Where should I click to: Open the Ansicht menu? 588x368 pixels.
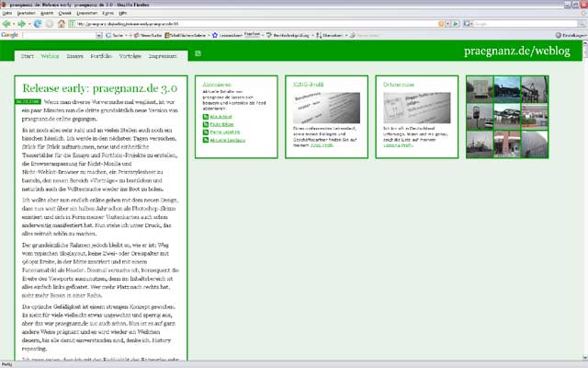click(x=47, y=13)
